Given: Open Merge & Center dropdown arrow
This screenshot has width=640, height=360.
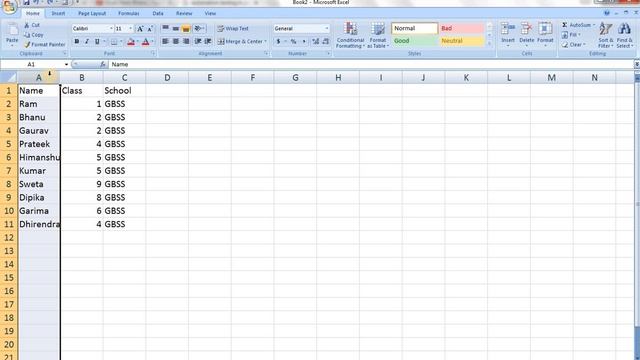Looking at the screenshot, I should click(x=265, y=42).
